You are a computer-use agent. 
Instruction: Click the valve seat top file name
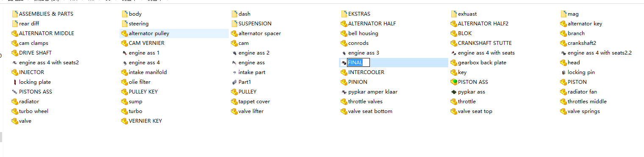click(475, 111)
